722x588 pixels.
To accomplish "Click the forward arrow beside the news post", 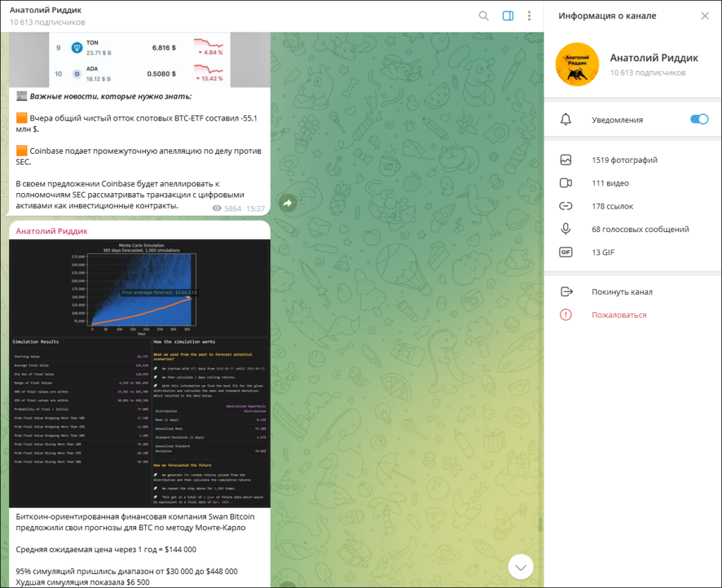I will [x=287, y=203].
